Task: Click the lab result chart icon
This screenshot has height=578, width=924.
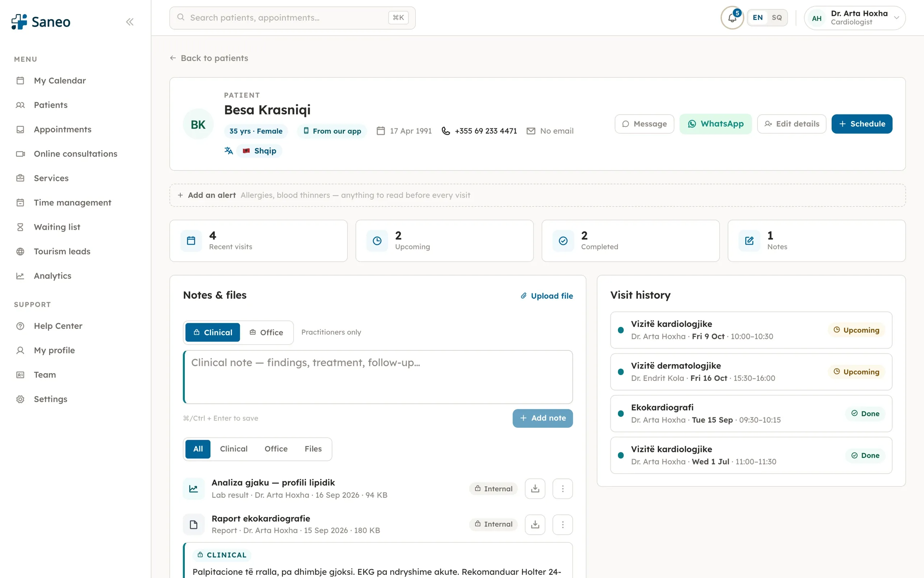Action: 193,488
